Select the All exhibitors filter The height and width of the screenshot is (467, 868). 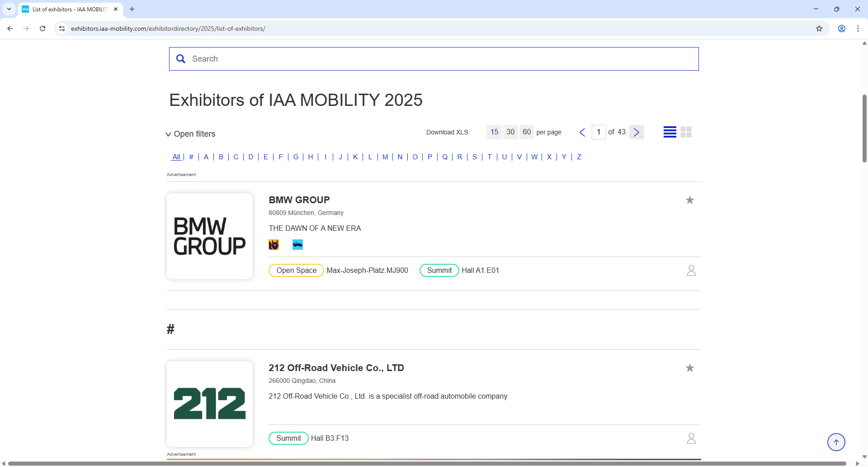(x=176, y=157)
